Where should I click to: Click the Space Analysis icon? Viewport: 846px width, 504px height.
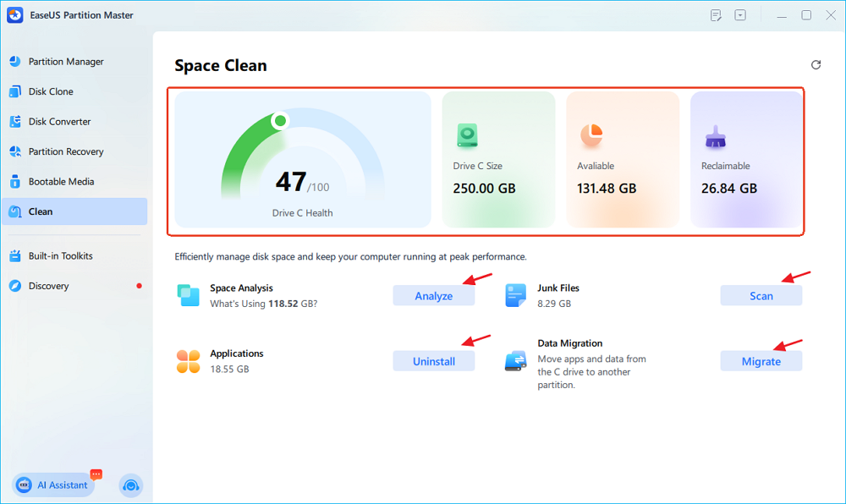coord(189,295)
